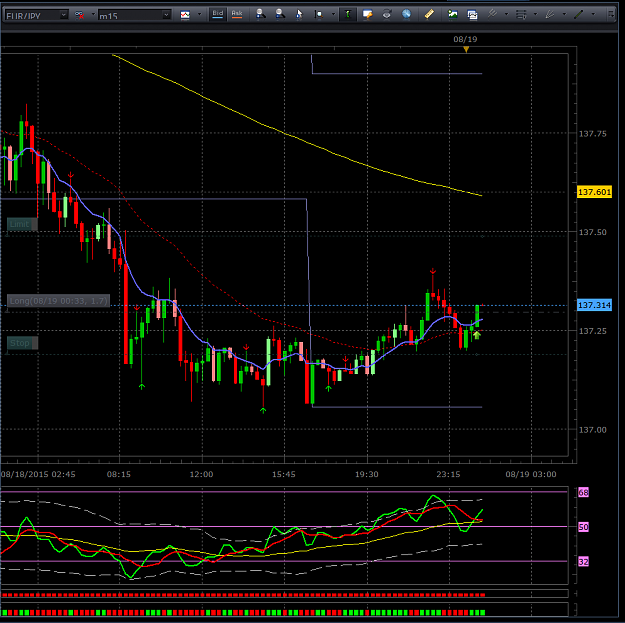The image size is (625, 623).
Task: Expand the pitchfork tool dropdown arrow
Action: [x=507, y=15]
